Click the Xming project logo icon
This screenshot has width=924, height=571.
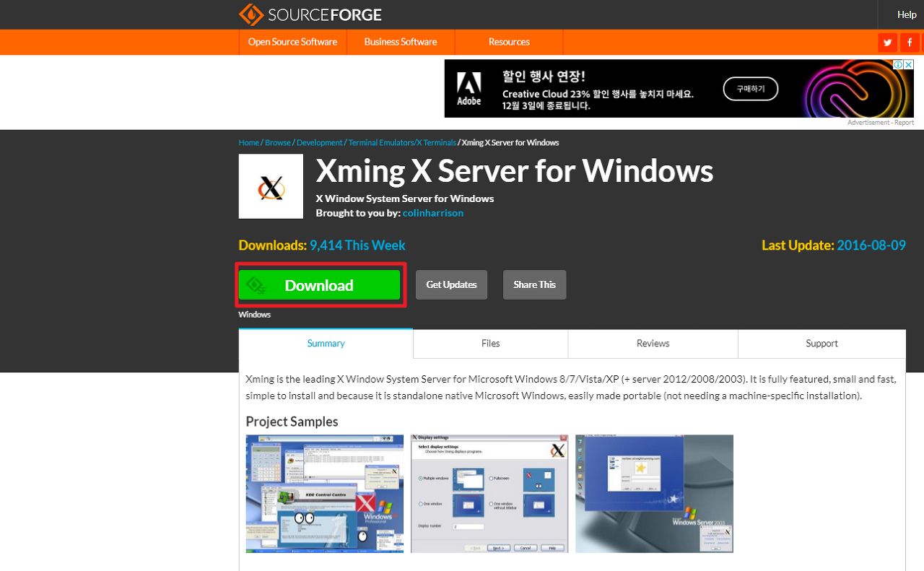tap(271, 186)
